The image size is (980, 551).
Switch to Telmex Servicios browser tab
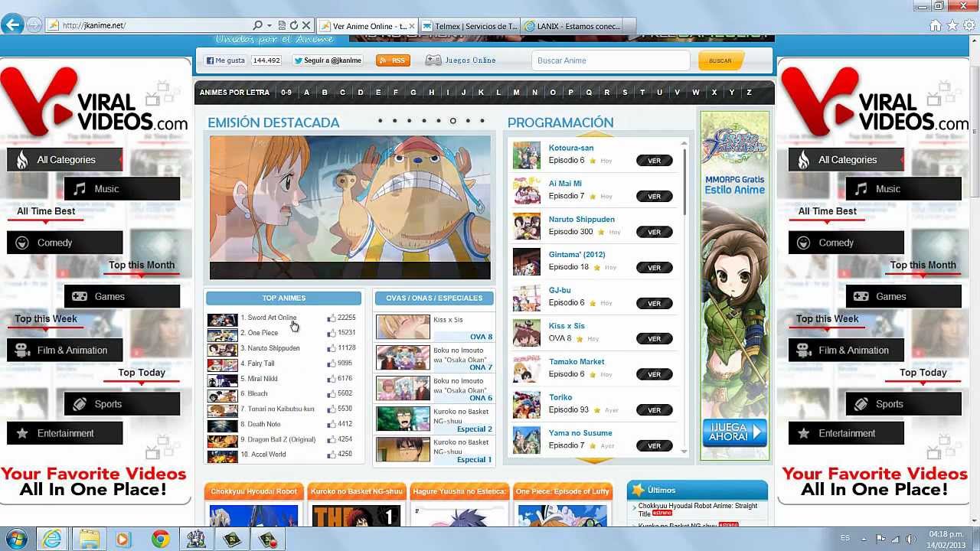(469, 26)
